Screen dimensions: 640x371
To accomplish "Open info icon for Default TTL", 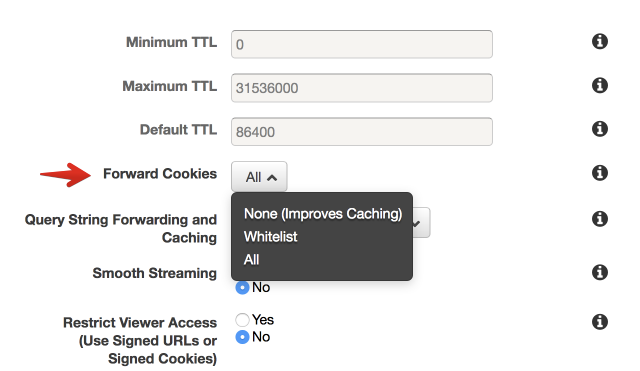I will tap(600, 129).
